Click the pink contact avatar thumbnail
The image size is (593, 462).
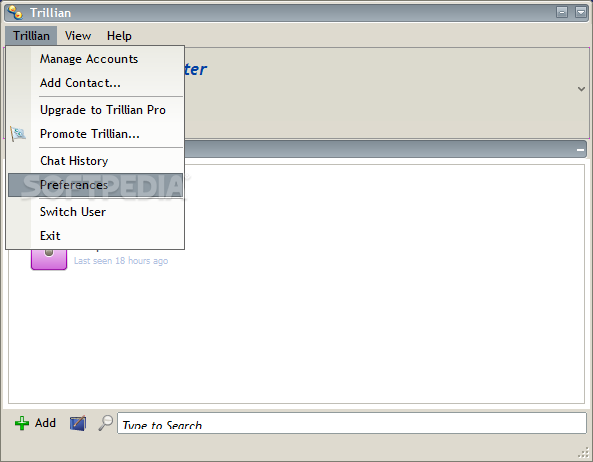(x=49, y=259)
